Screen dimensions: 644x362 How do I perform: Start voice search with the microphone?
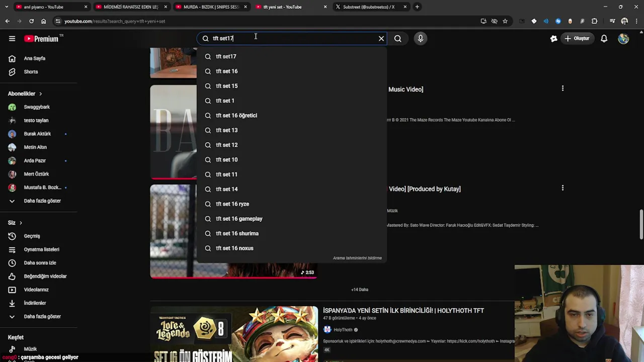421,38
